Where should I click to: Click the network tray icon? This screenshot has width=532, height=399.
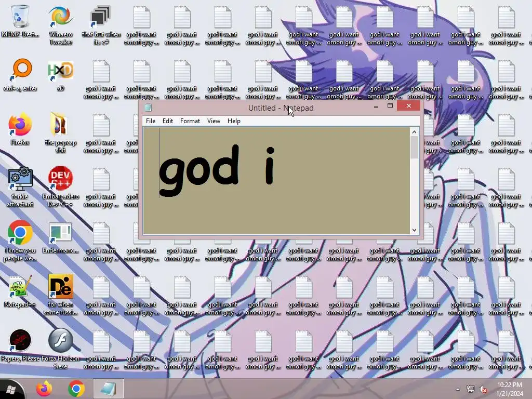click(x=471, y=389)
